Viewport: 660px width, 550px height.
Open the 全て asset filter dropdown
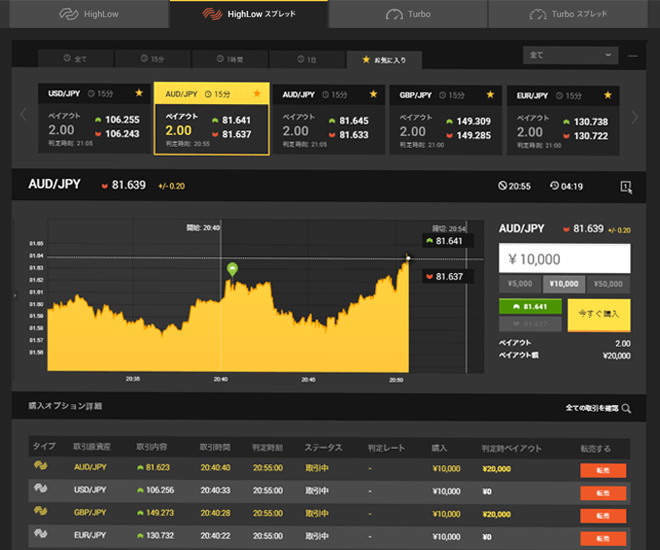pos(570,55)
